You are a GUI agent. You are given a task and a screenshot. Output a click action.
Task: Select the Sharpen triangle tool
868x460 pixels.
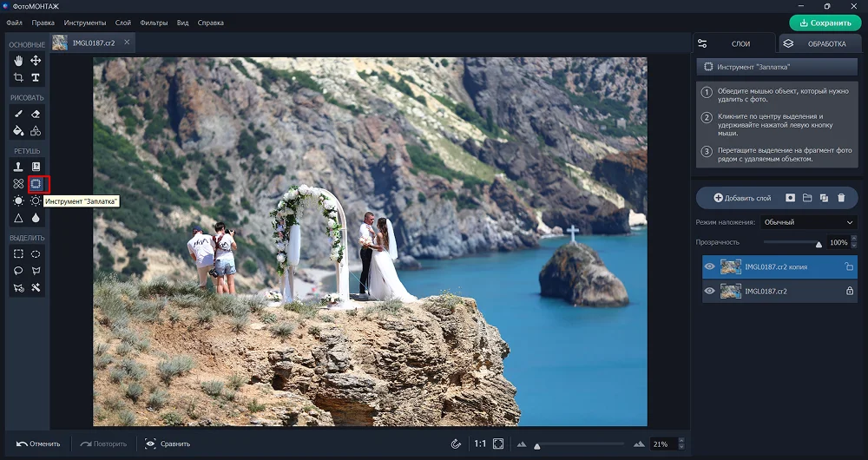[x=18, y=218]
